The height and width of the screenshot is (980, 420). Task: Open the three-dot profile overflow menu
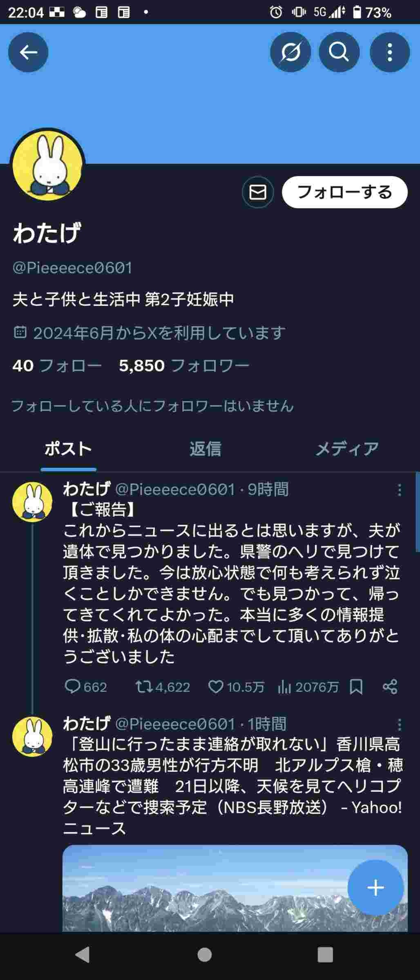click(389, 52)
